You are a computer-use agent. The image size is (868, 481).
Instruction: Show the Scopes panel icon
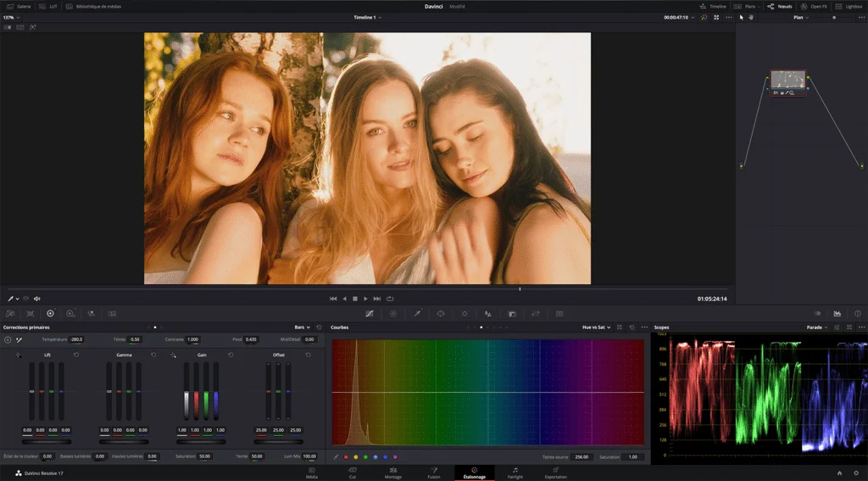point(837,314)
